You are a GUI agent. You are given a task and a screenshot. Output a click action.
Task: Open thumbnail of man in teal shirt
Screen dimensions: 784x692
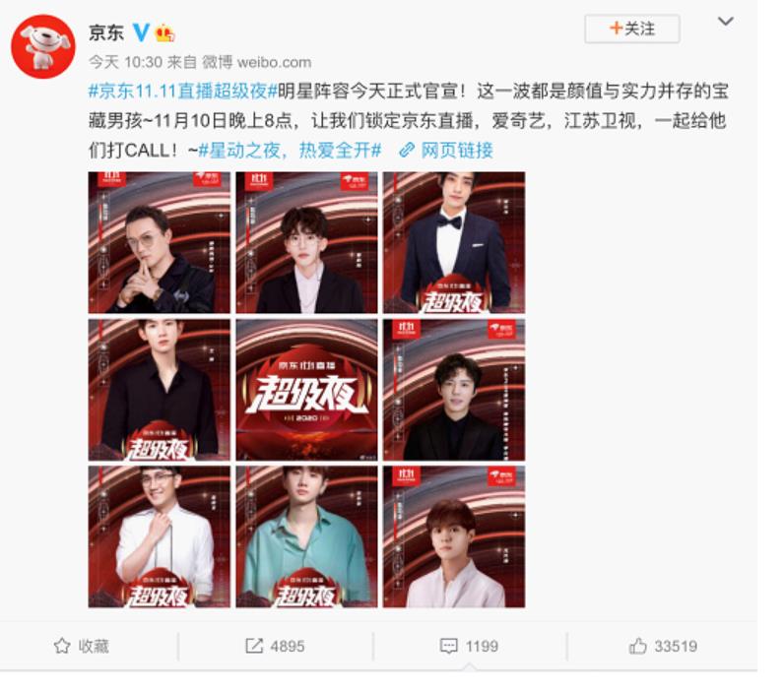pos(306,537)
